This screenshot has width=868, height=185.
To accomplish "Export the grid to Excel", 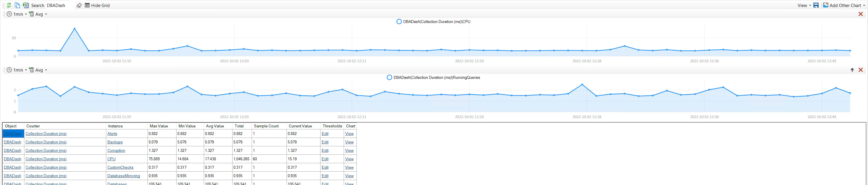I will 26,6.
